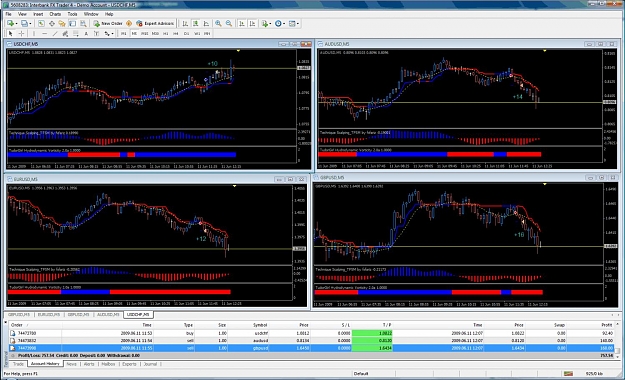
Task: Sort history by Order column header
Action: click(x=35, y=325)
